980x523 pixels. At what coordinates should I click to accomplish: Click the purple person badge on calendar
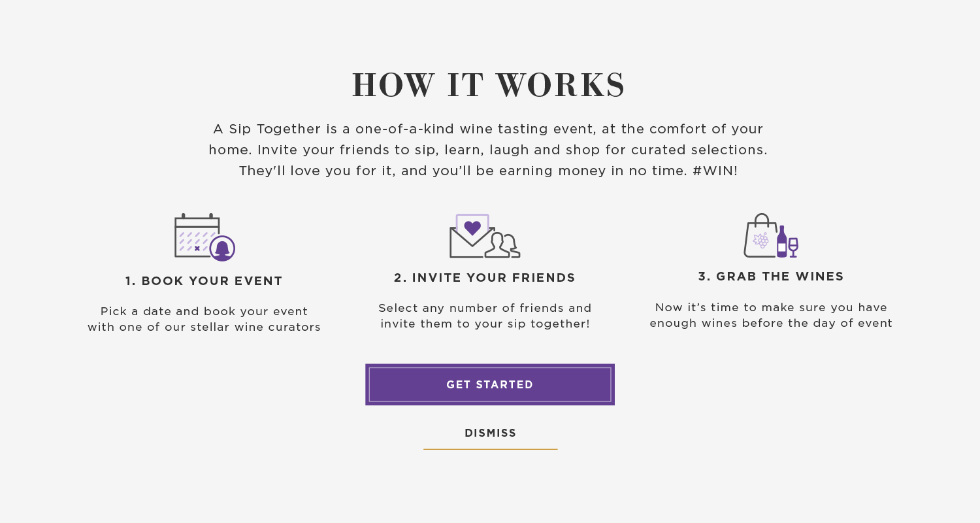pos(222,248)
